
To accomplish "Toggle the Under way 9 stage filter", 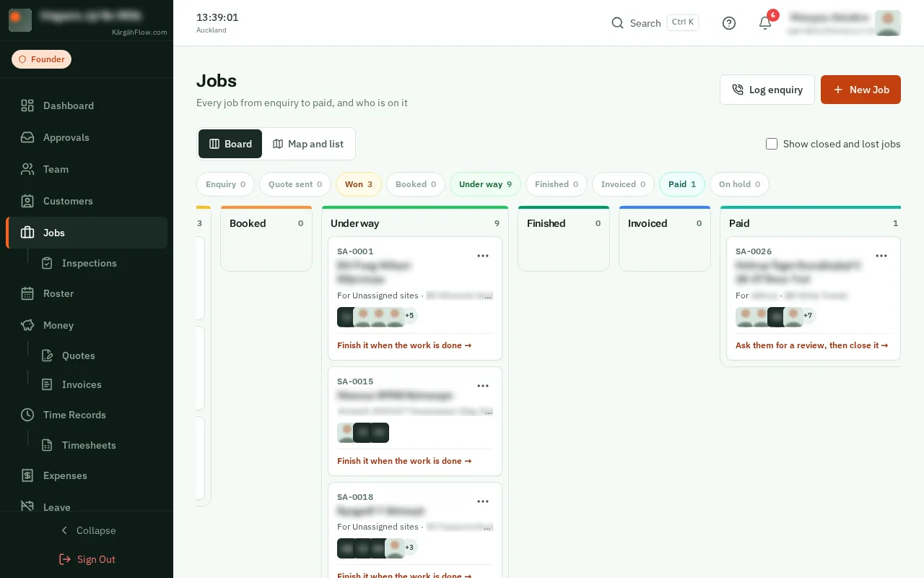I will pos(485,184).
